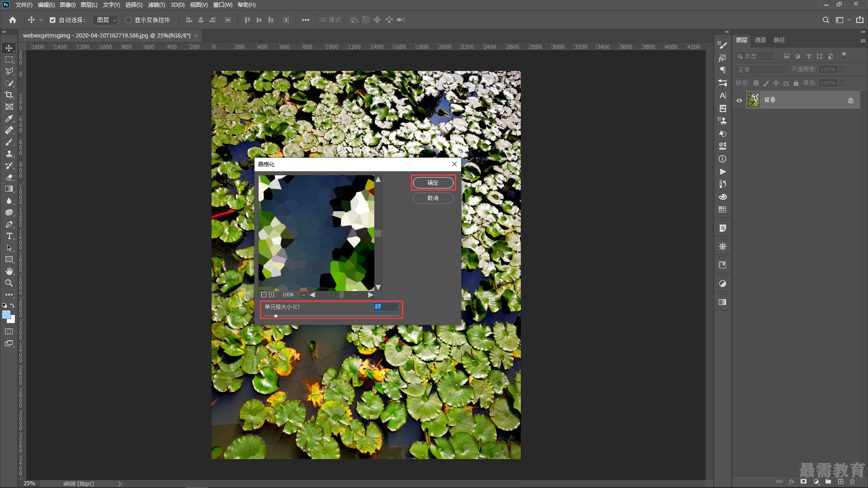
Task: Select the Path Selection tool
Action: [9, 248]
